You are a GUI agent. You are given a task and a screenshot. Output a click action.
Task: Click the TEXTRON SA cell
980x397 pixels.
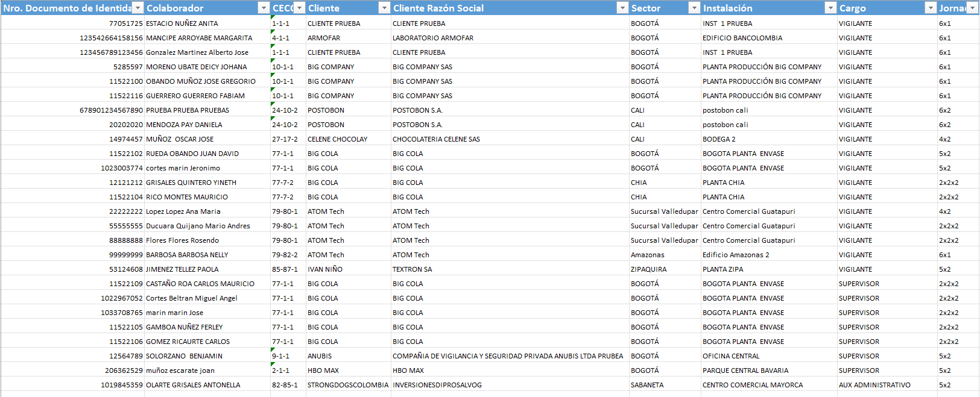pyautogui.click(x=510, y=269)
